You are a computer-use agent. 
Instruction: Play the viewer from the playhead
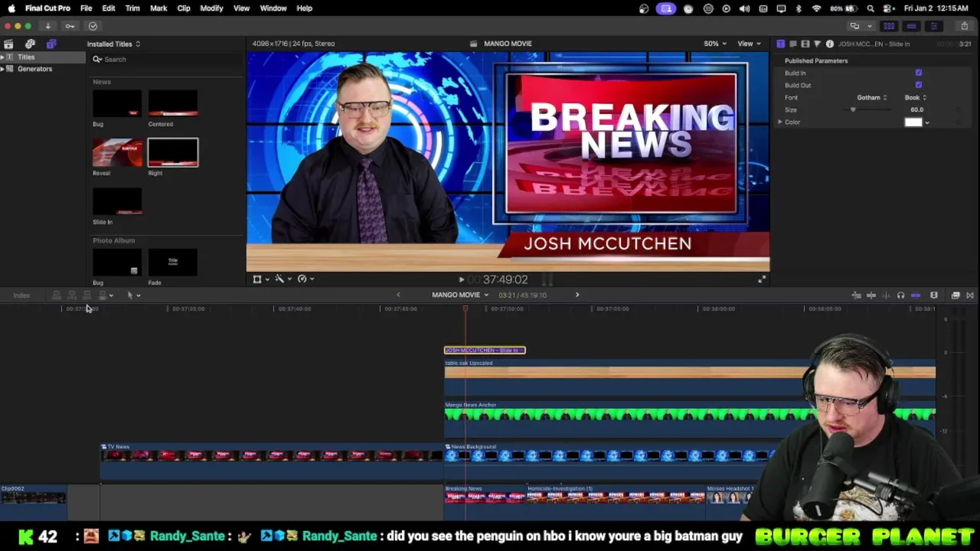(x=461, y=280)
